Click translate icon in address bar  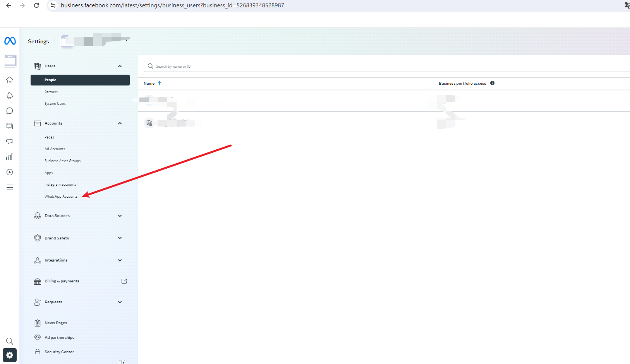pyautogui.click(x=627, y=5)
